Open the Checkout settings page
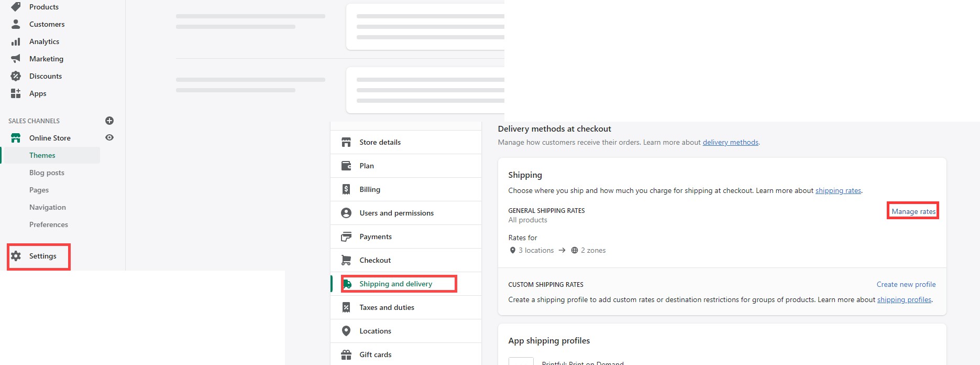This screenshot has width=980, height=365. click(x=375, y=260)
